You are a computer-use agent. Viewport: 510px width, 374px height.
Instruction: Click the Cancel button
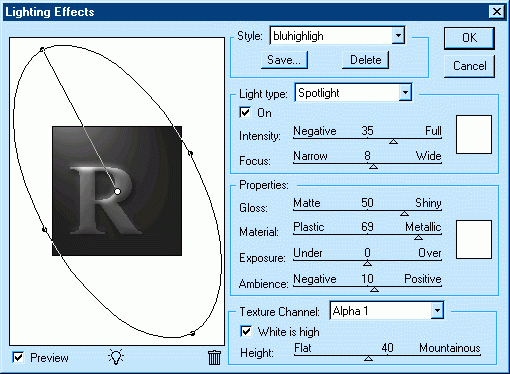pos(469,66)
